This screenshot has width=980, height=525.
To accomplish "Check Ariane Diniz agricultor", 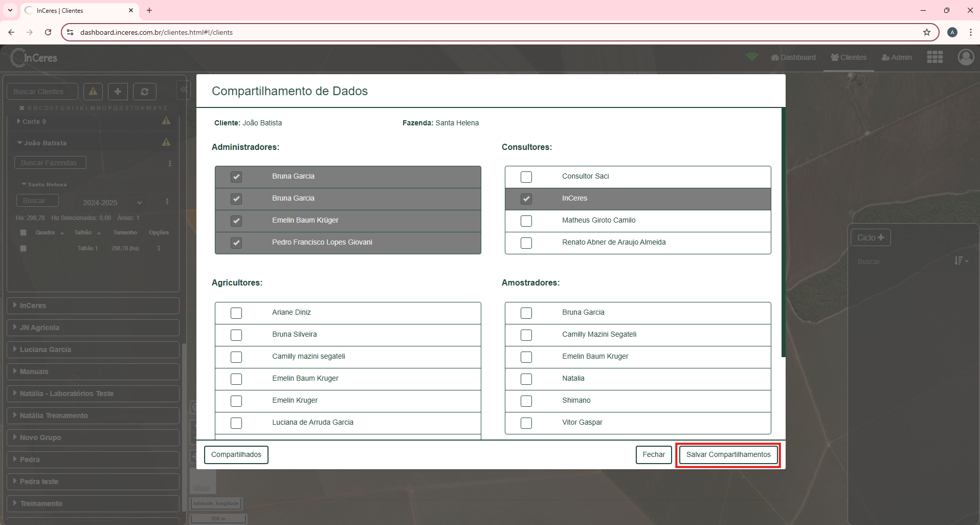I will (x=236, y=313).
